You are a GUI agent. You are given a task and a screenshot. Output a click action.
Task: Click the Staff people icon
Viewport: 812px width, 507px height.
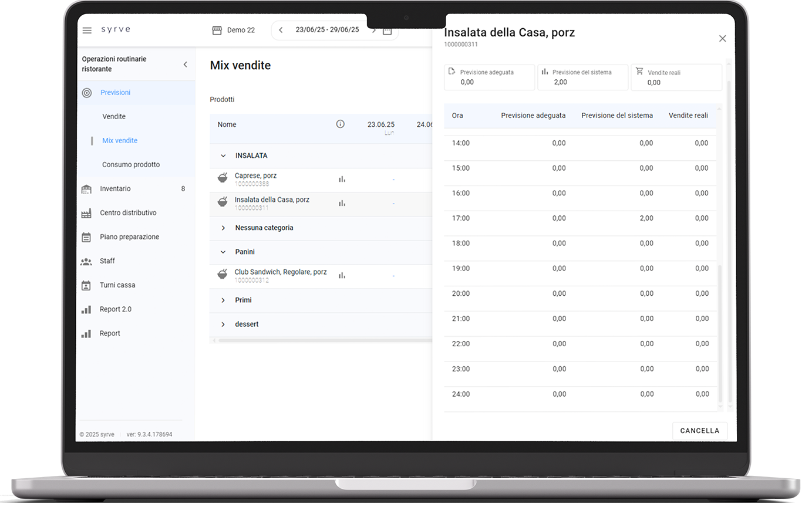pyautogui.click(x=87, y=261)
